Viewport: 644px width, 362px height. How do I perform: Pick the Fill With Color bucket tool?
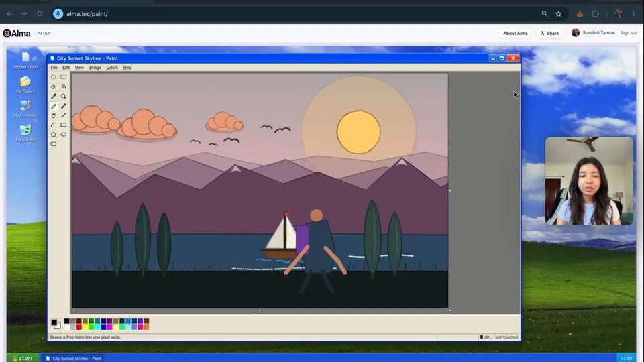(x=64, y=86)
